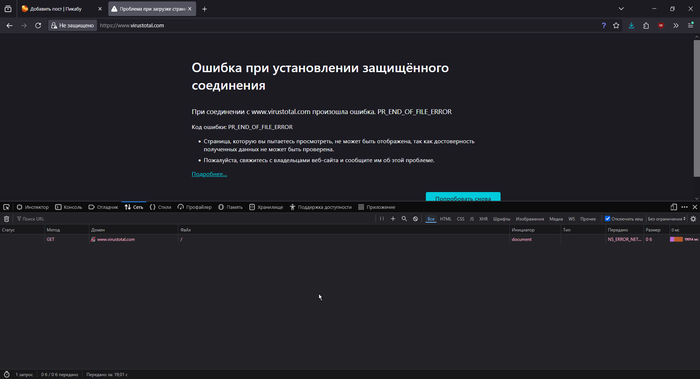The image size is (700, 379).
Task: Open the Память panel
Action: 230,207
